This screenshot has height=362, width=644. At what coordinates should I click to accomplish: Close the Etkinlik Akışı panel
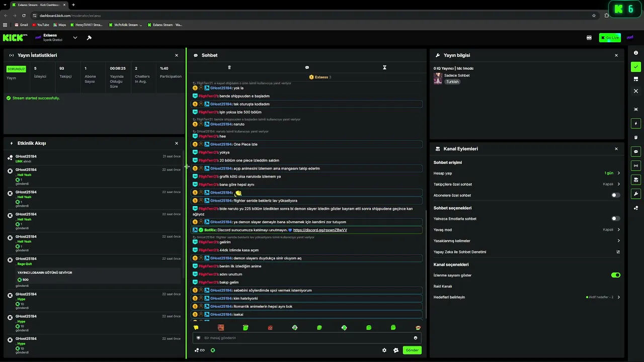177,143
